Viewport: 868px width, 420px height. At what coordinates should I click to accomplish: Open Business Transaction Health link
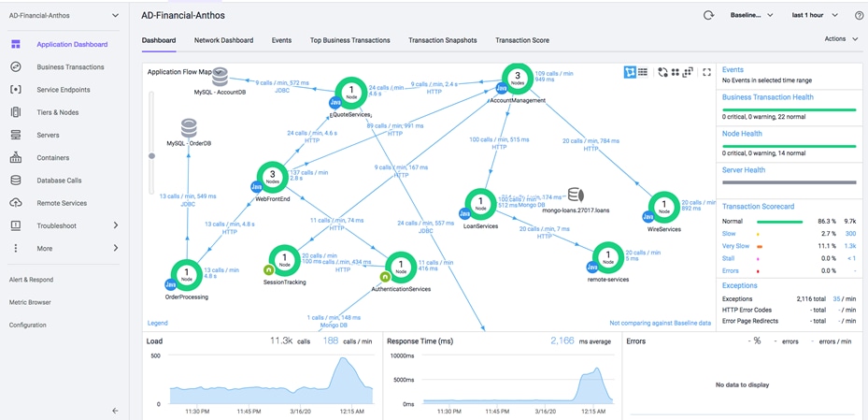[768, 97]
